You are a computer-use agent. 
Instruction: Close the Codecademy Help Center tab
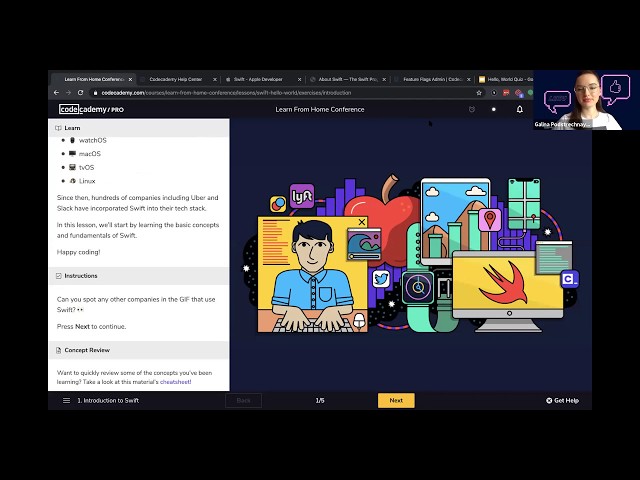tap(215, 79)
